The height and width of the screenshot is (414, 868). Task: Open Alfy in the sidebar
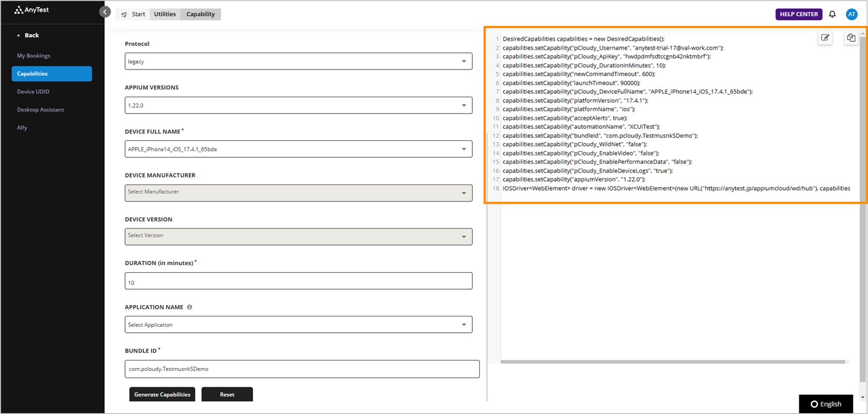(22, 127)
